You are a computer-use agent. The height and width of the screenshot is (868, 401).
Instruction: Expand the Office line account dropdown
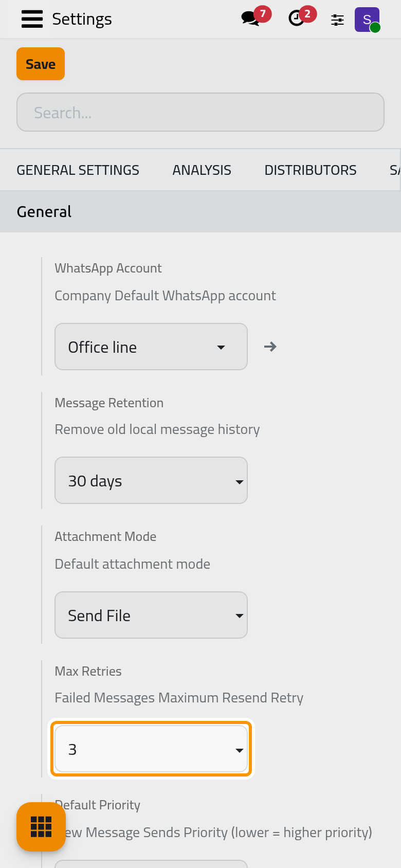(x=151, y=347)
